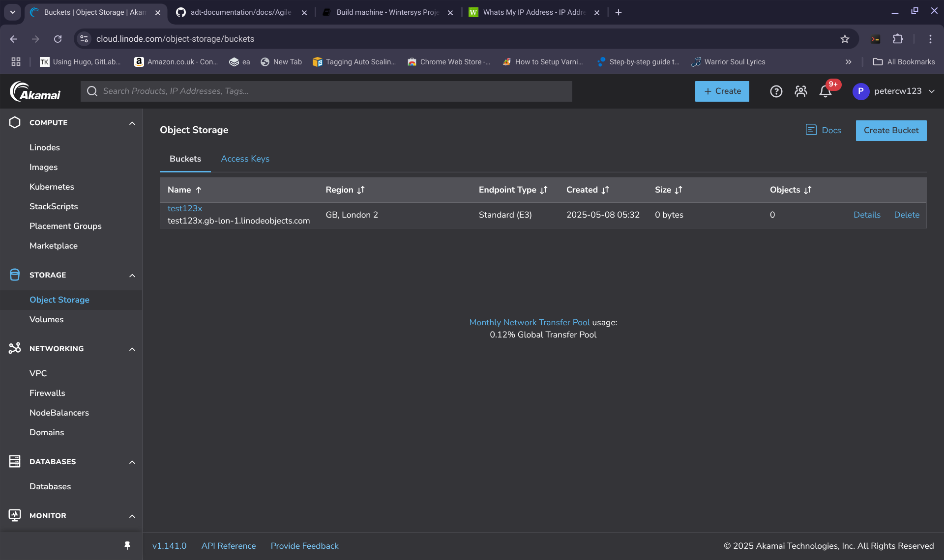
Task: Click the help question mark icon
Action: [x=776, y=91]
